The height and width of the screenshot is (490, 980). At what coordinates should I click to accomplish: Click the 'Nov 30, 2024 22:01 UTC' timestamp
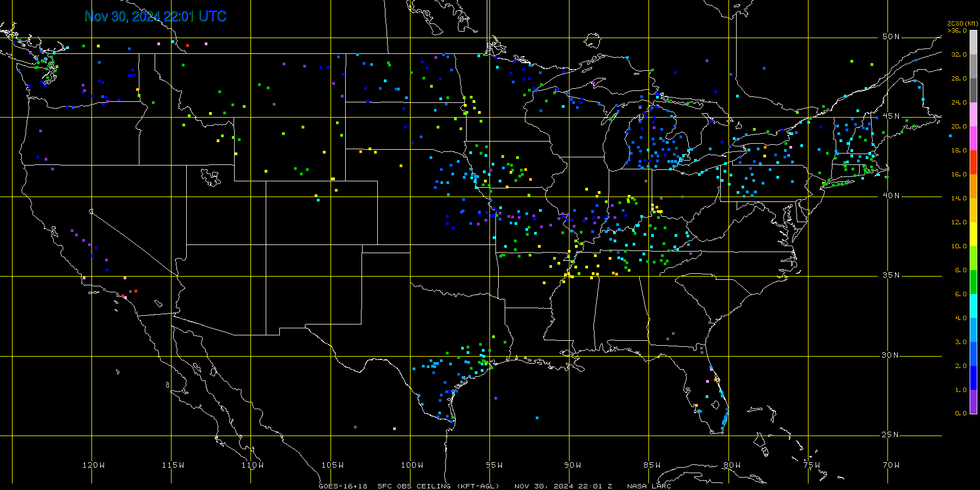coord(155,16)
